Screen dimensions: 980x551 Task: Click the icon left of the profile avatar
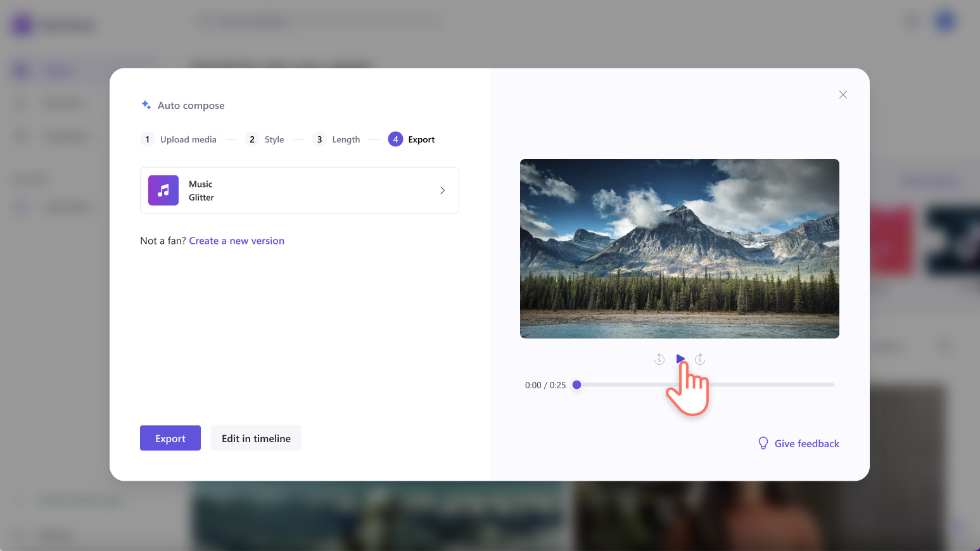pyautogui.click(x=911, y=21)
